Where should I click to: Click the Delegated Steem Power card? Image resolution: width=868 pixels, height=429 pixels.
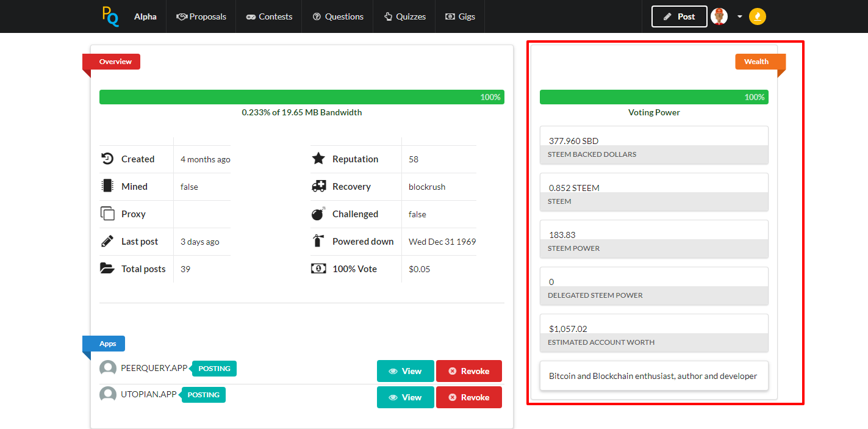(x=654, y=286)
